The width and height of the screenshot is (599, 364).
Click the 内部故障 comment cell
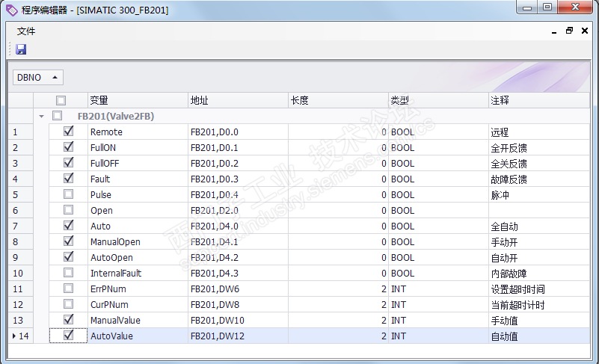[x=539, y=273]
